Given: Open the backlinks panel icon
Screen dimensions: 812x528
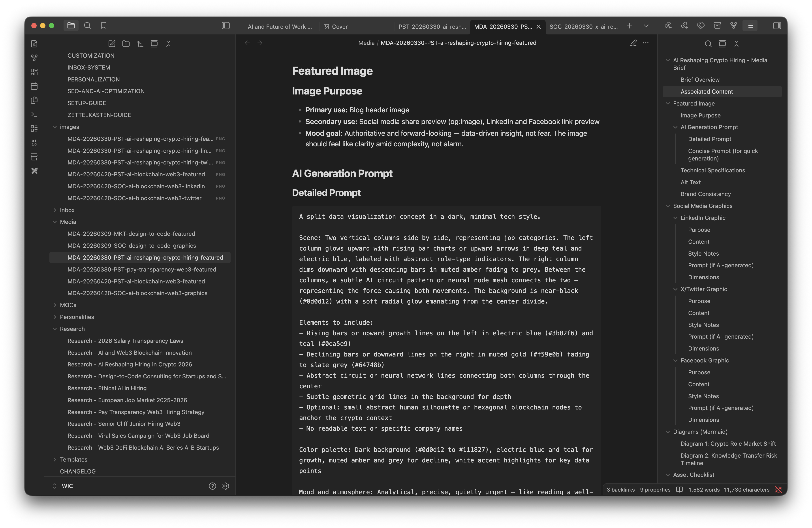Looking at the screenshot, I should (x=668, y=26).
